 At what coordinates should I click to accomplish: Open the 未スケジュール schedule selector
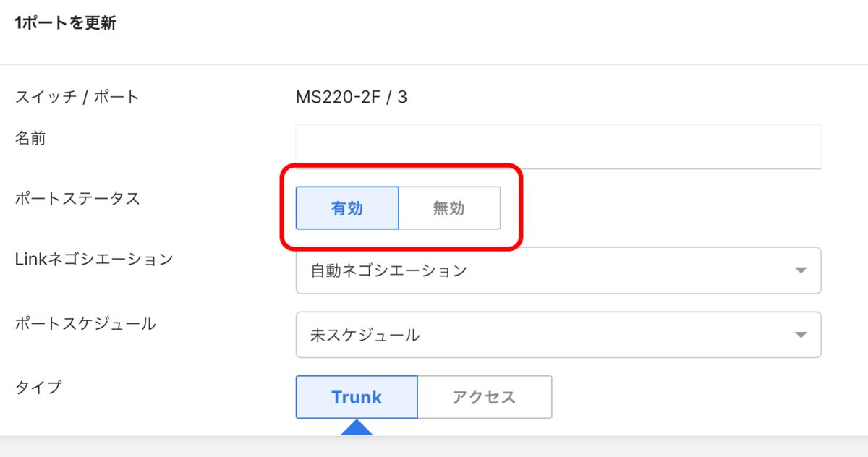557,334
